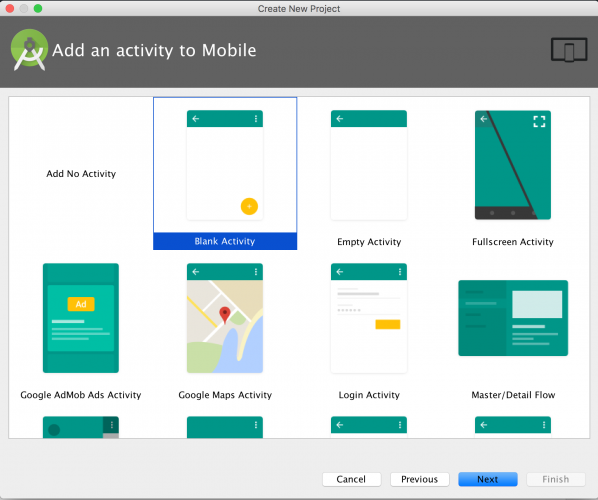Click the phone and tablet form factor icon
This screenshot has width=598, height=500.
pyautogui.click(x=569, y=50)
